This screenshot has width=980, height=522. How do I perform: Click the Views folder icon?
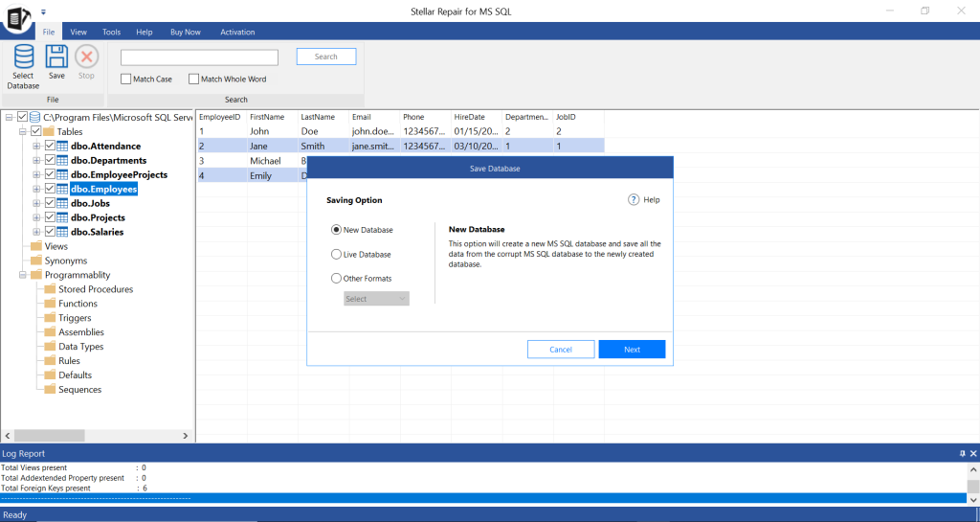click(x=37, y=246)
